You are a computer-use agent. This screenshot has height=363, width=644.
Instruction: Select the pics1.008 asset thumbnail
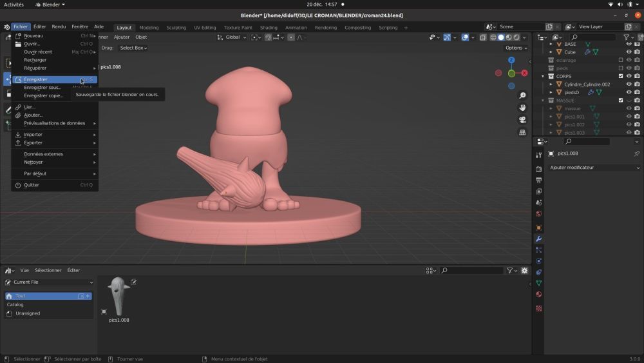pos(119,299)
